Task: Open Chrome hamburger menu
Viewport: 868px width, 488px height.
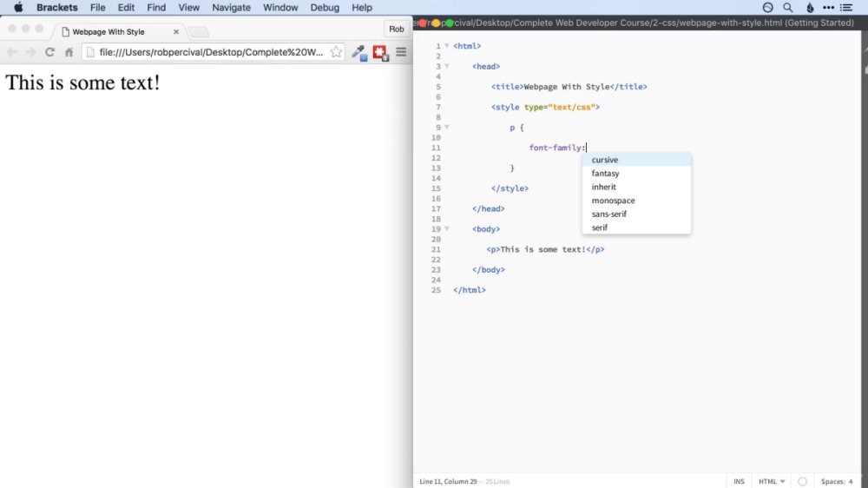Action: pos(401,52)
